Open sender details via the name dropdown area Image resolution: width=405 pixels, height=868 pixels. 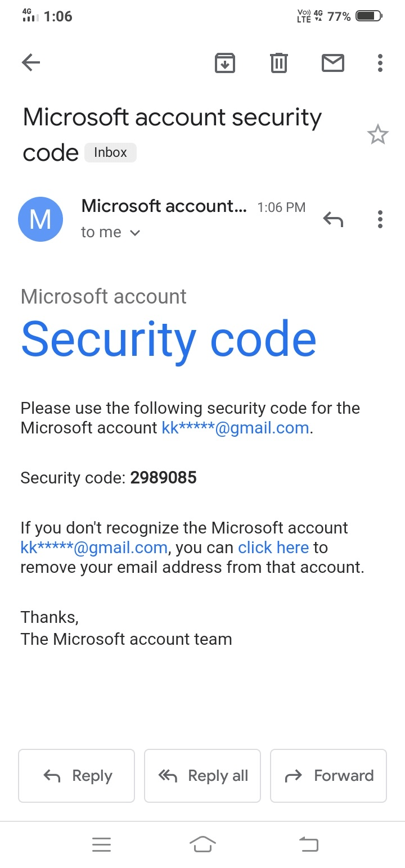pyautogui.click(x=163, y=206)
